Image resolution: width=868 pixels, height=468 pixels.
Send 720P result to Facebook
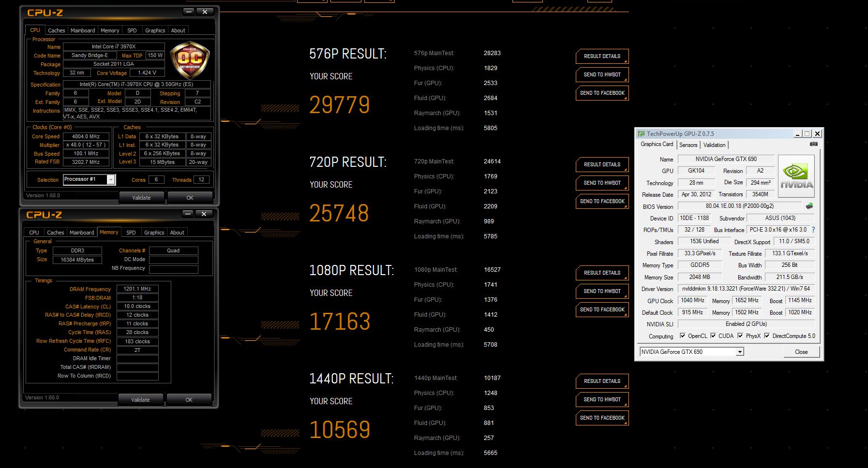pos(602,201)
